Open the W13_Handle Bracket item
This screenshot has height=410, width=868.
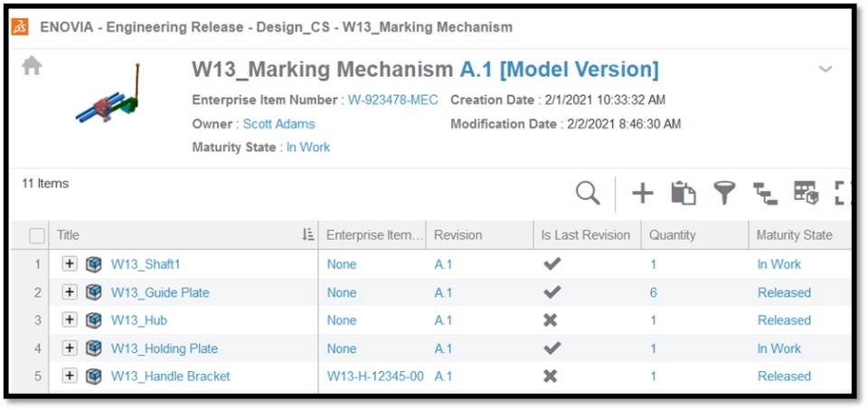coord(170,377)
